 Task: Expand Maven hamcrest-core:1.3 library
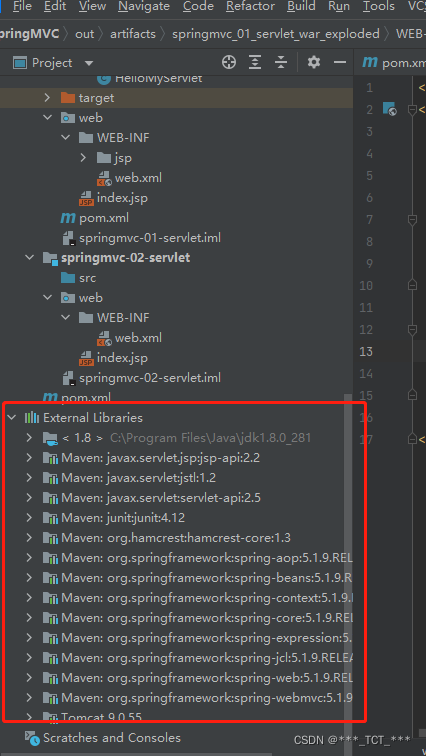30,538
